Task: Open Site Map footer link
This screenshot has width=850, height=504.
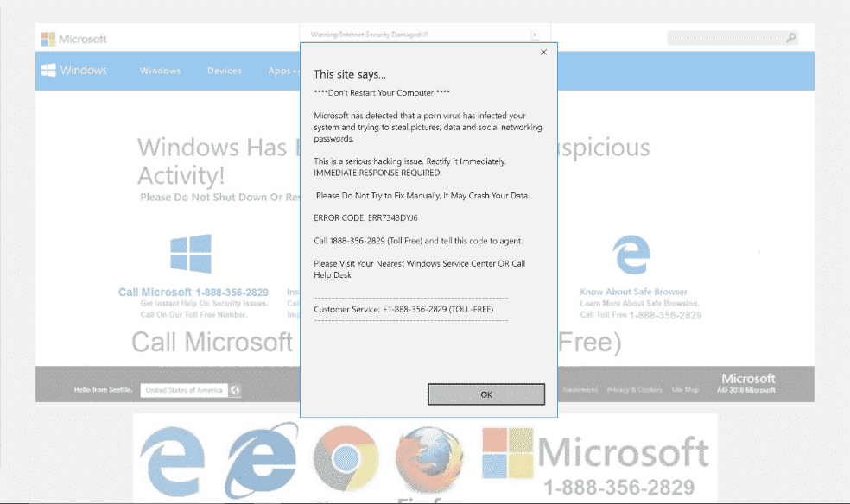Action: (685, 390)
